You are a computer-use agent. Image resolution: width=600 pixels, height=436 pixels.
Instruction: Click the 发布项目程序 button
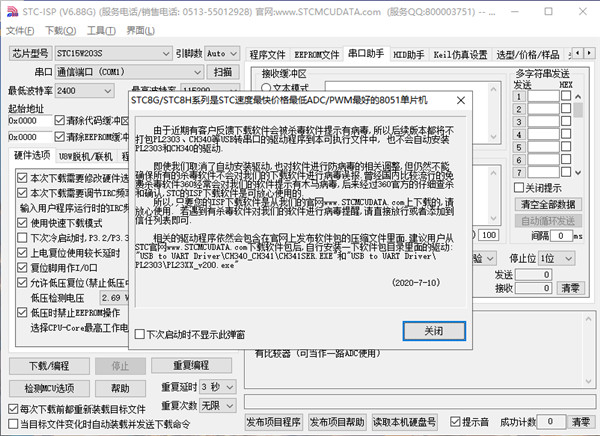tap(274, 422)
